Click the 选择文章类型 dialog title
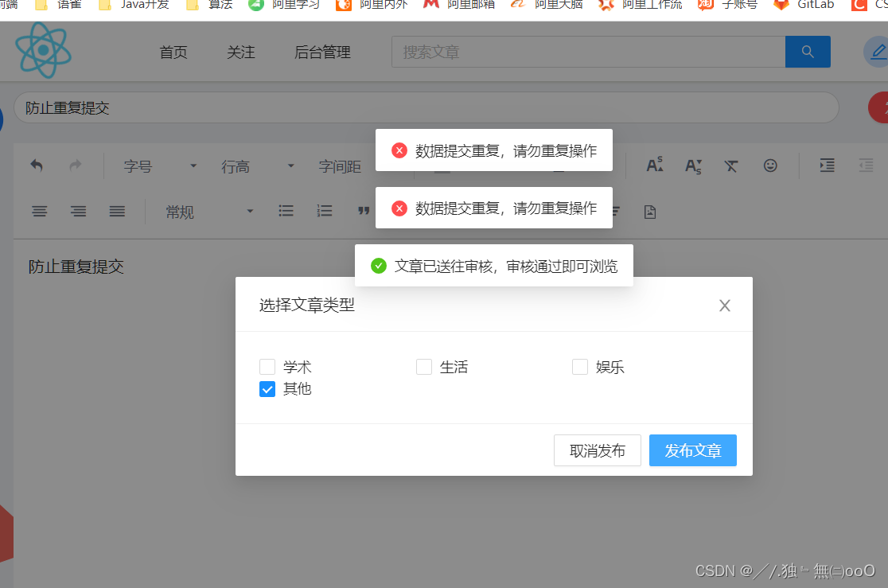Image resolution: width=888 pixels, height=588 pixels. (x=307, y=306)
